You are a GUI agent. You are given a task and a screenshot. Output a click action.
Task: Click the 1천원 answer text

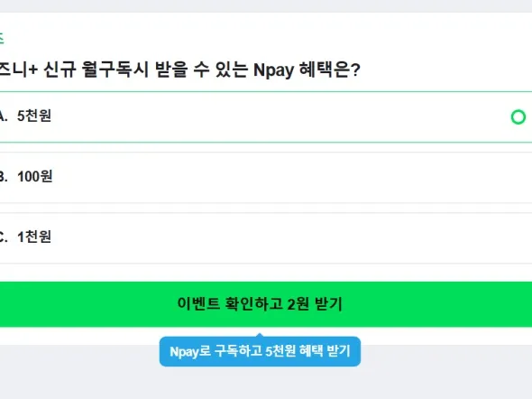click(34, 237)
